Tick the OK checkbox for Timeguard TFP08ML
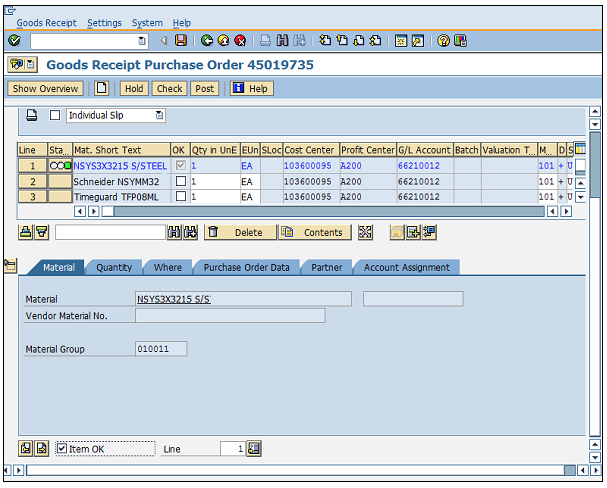Image resolution: width=607 pixels, height=488 pixels. point(180,197)
